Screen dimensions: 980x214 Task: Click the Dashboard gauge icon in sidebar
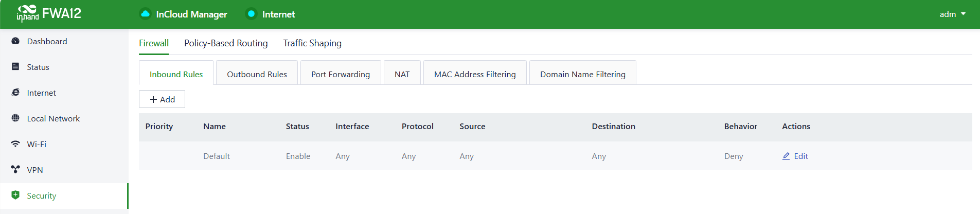(x=15, y=41)
